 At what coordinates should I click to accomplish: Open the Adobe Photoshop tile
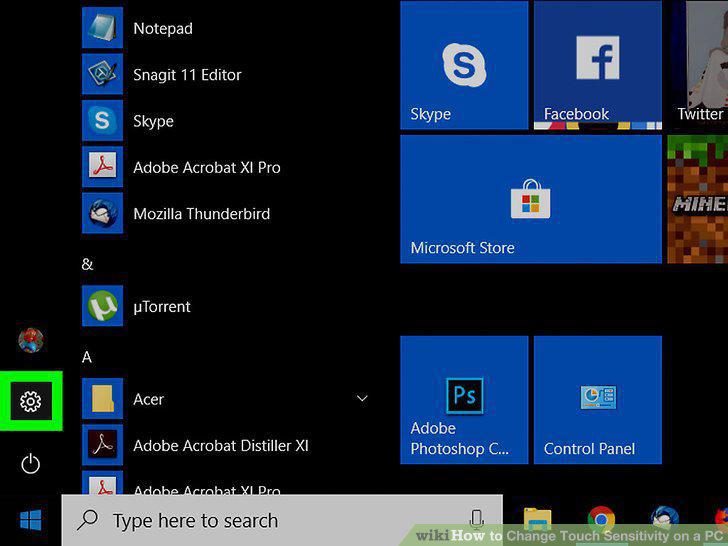464,400
